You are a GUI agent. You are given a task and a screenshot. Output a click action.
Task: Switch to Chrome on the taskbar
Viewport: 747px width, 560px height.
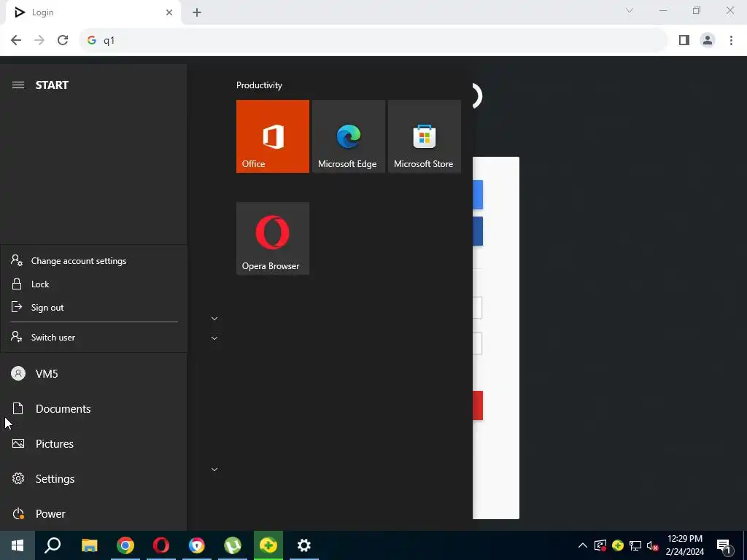coord(125,545)
